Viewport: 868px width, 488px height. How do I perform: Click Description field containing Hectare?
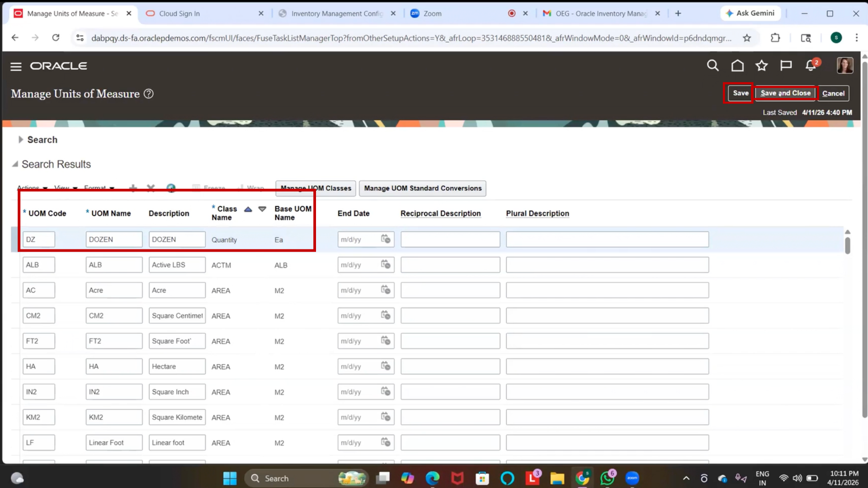tap(177, 366)
